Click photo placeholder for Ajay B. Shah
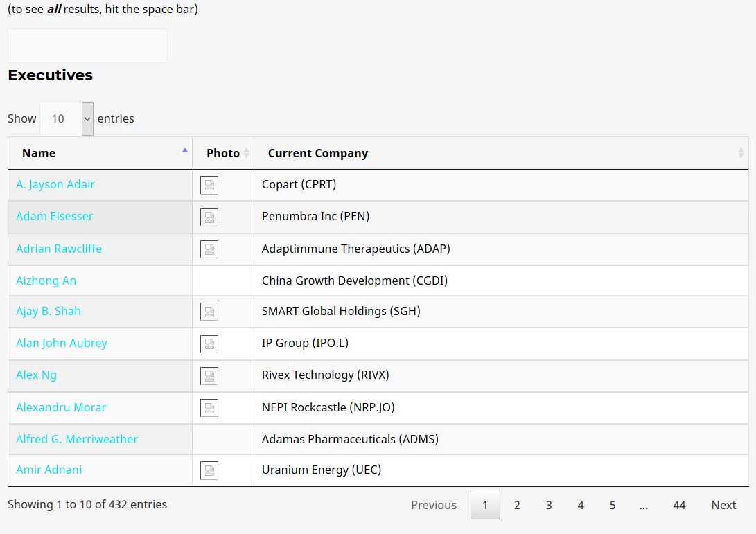Image resolution: width=756 pixels, height=534 pixels. point(209,312)
